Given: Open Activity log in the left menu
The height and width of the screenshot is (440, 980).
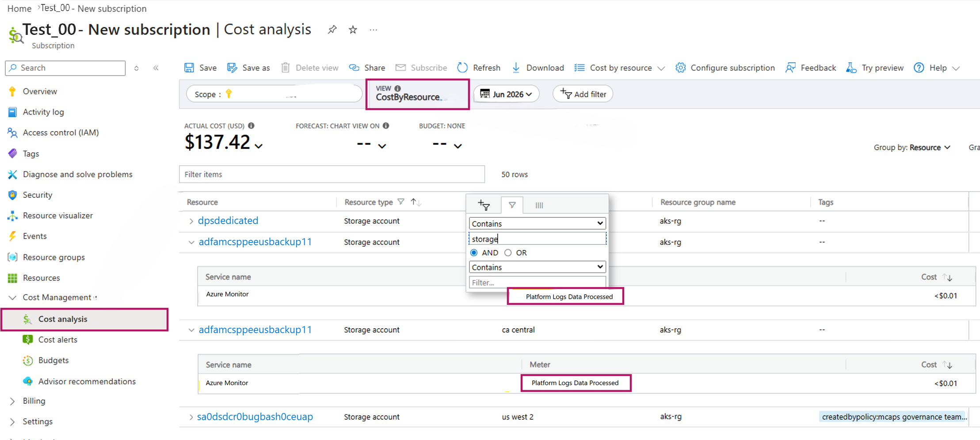Looking at the screenshot, I should 43,112.
